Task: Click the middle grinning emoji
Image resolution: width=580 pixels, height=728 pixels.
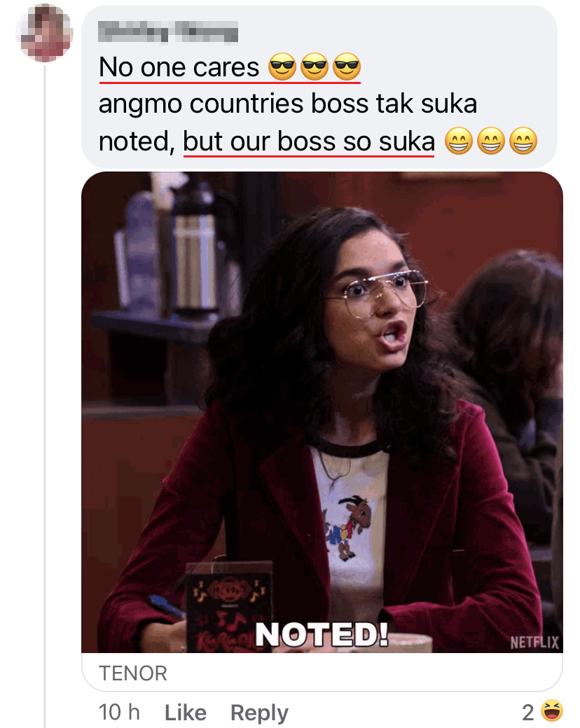Action: pyautogui.click(x=491, y=141)
